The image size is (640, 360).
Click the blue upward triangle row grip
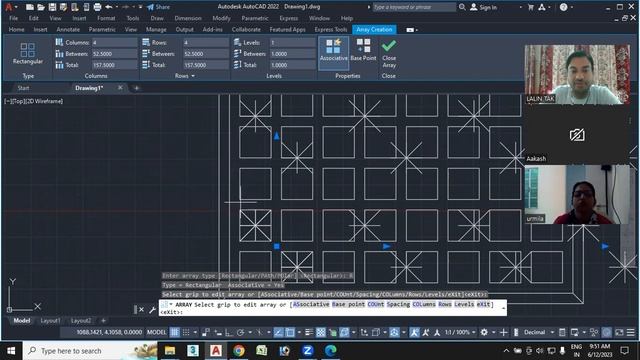click(277, 136)
